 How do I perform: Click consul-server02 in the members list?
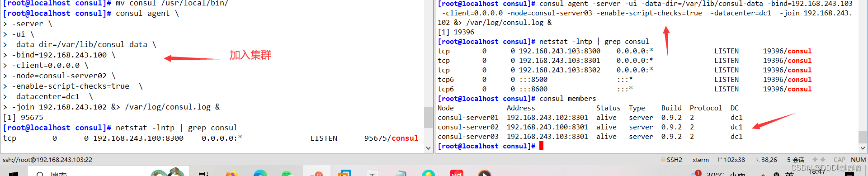click(468, 127)
